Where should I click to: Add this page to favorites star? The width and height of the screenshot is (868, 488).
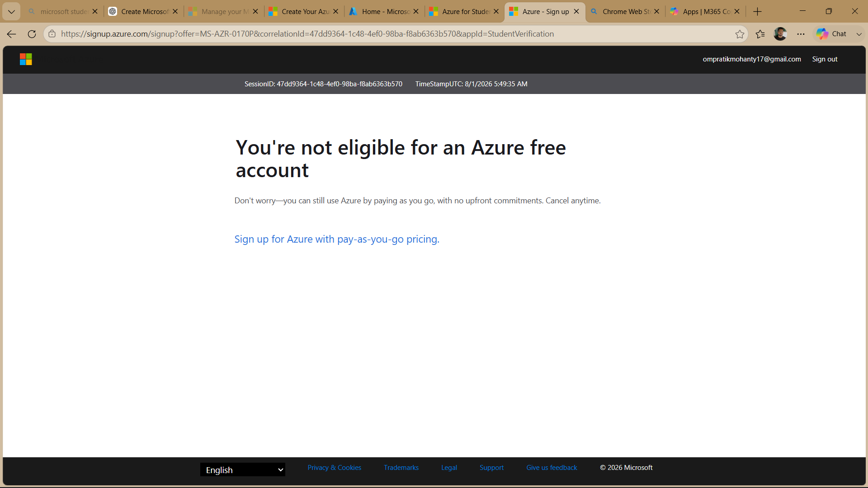pyautogui.click(x=740, y=34)
